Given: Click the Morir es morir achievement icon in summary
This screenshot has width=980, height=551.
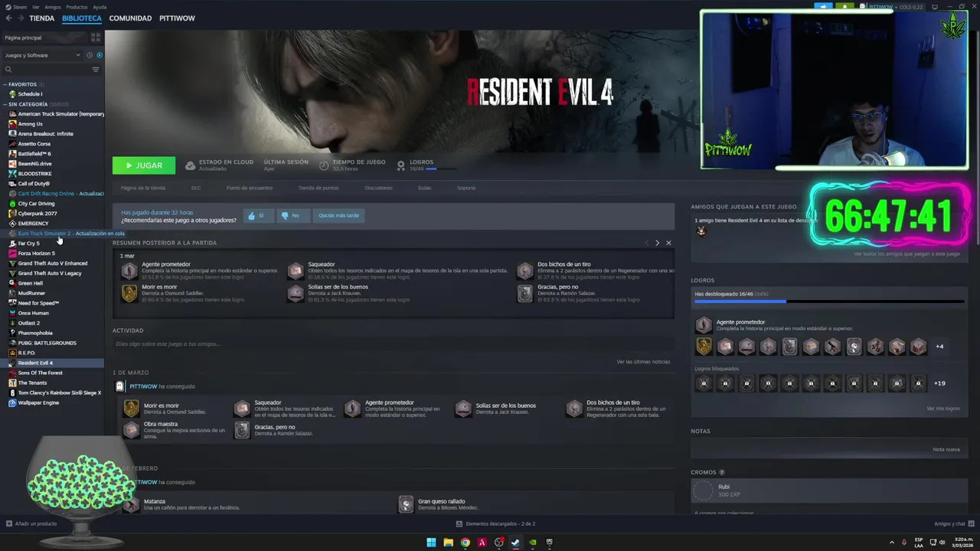Looking at the screenshot, I should (129, 293).
